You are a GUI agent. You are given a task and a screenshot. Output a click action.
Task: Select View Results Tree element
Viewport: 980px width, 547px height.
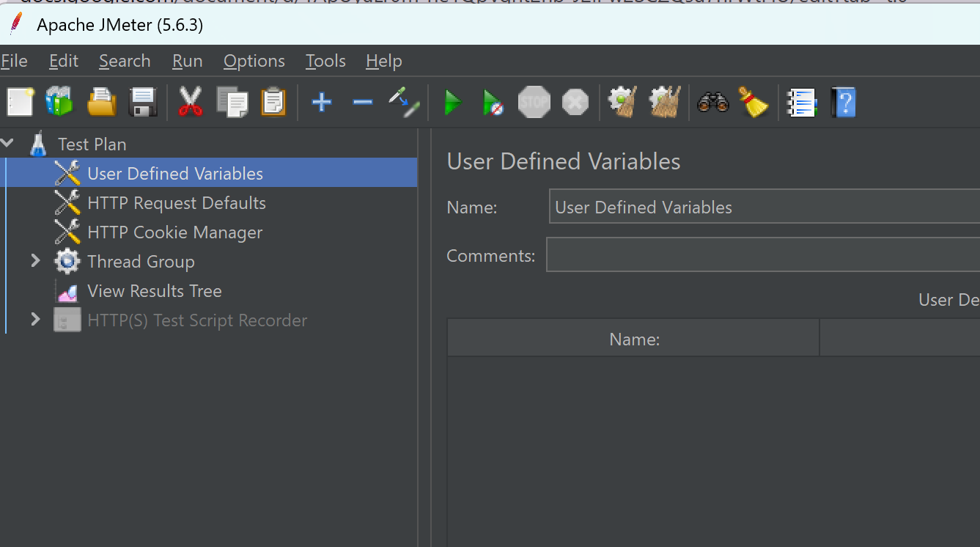155,290
